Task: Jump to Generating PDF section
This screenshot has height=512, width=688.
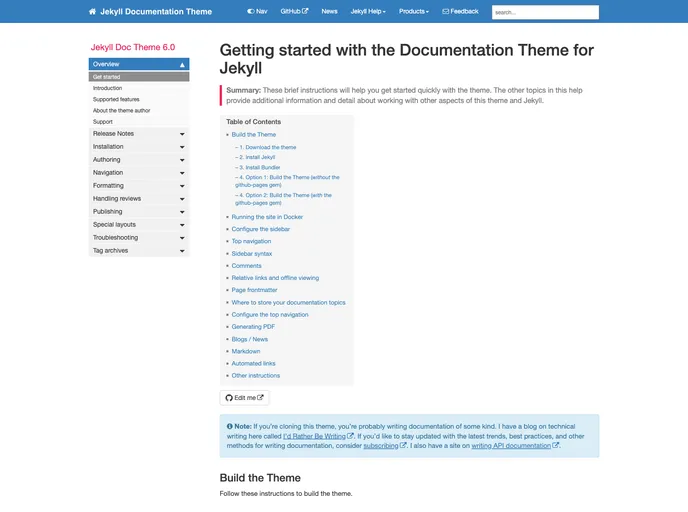Action: point(253,327)
